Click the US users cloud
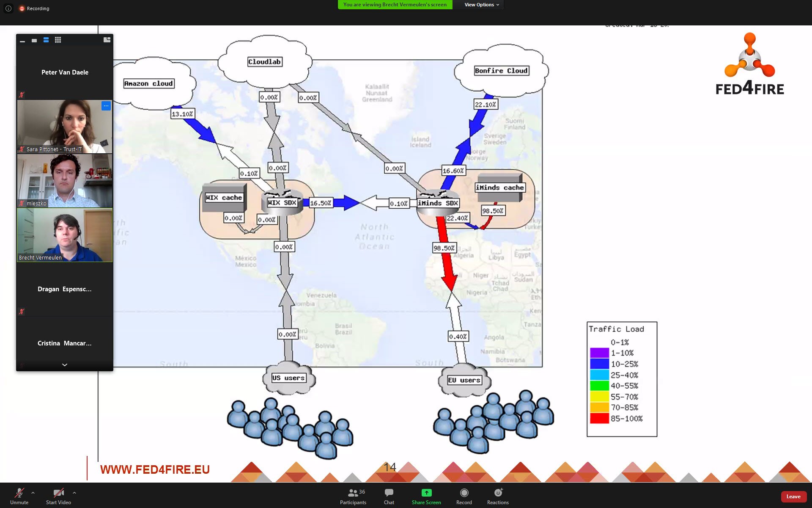The width and height of the screenshot is (812, 508). (x=288, y=378)
